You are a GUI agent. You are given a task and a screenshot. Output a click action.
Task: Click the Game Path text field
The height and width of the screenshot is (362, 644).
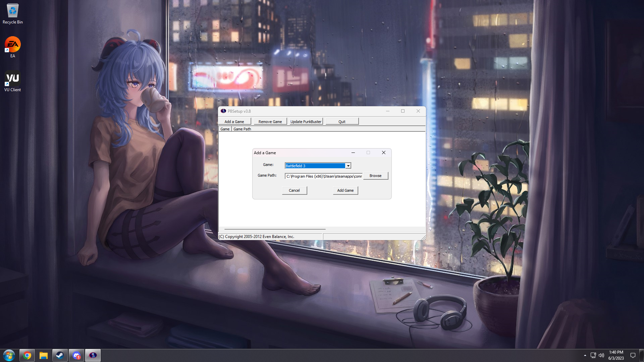[x=323, y=176]
